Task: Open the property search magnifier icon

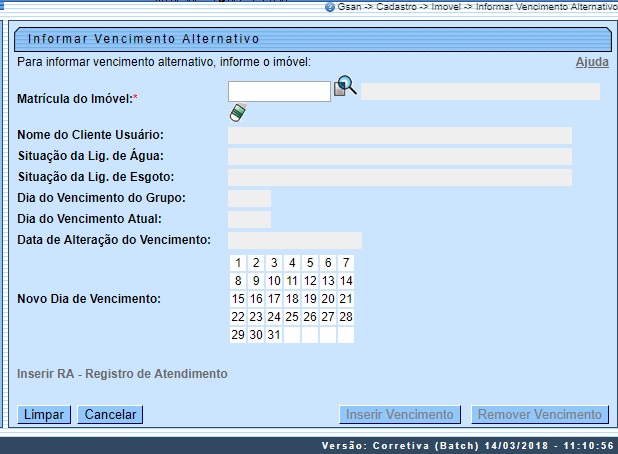Action: (345, 86)
